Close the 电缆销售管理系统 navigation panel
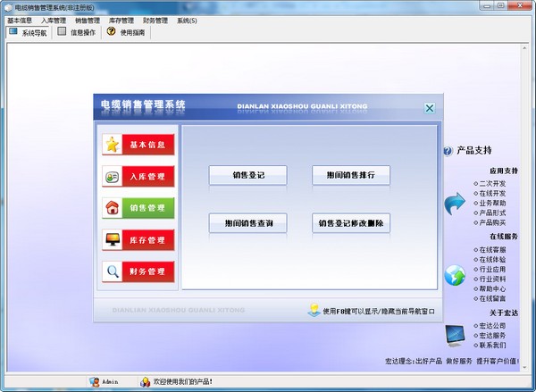The height and width of the screenshot is (392, 536). [430, 108]
